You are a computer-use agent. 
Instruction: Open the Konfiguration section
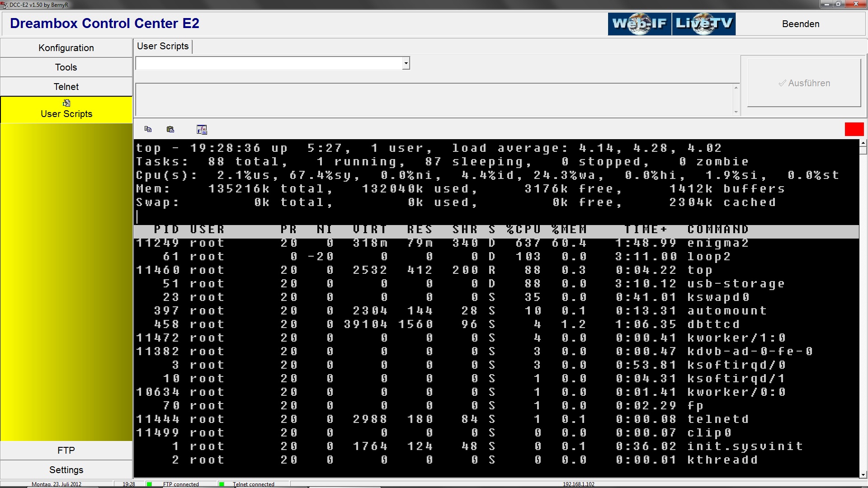(x=66, y=48)
